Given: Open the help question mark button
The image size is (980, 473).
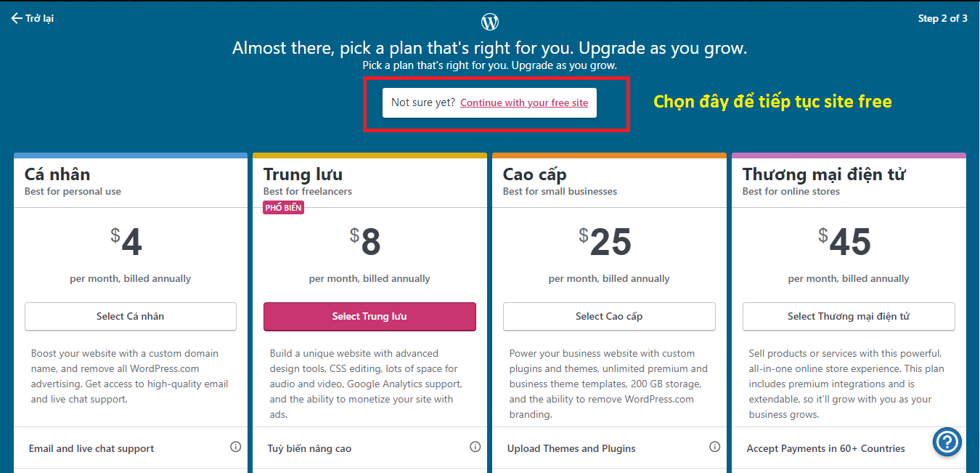Looking at the screenshot, I should [x=947, y=442].
